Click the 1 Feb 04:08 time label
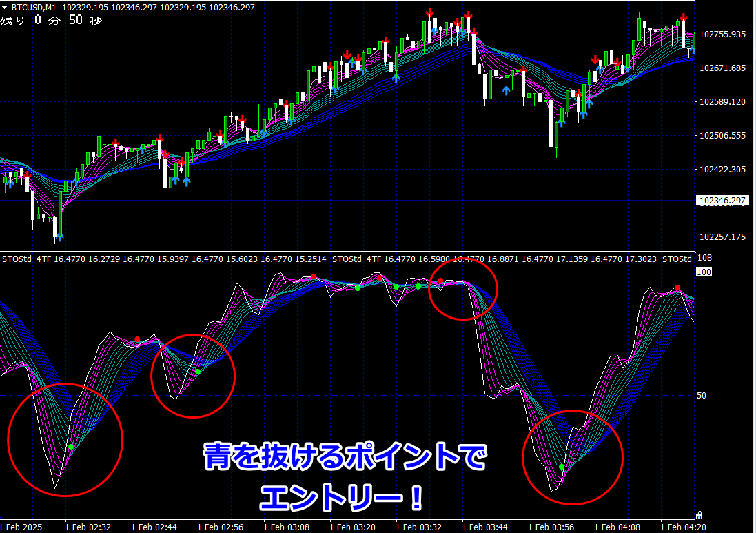Screen dimensions: 756x533 click(x=617, y=527)
